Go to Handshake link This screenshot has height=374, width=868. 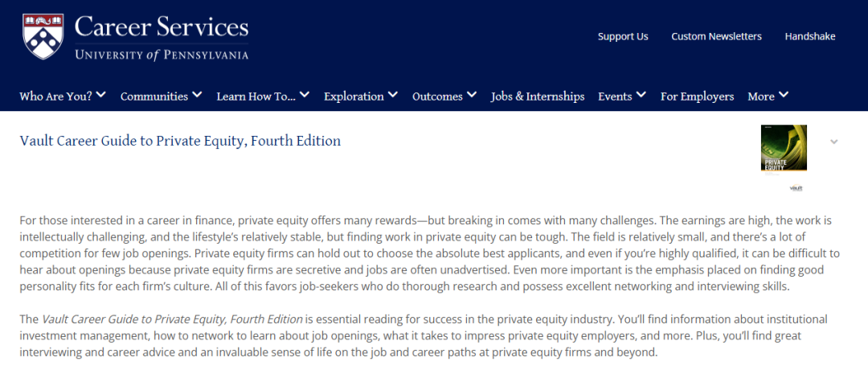pyautogui.click(x=810, y=36)
